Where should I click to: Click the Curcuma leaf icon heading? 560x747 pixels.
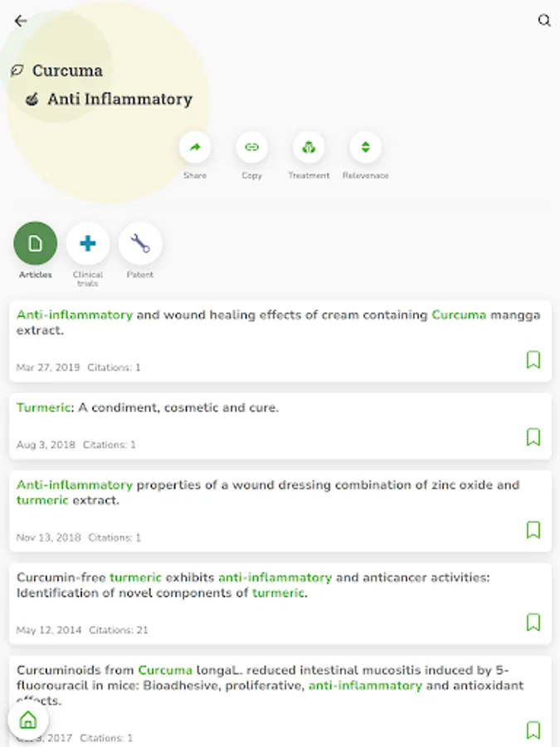click(17, 71)
